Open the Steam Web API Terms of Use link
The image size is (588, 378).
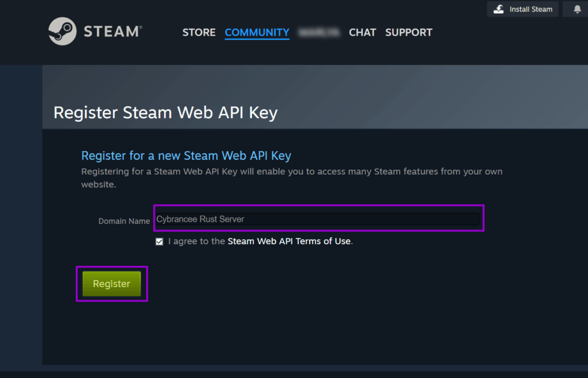(289, 241)
